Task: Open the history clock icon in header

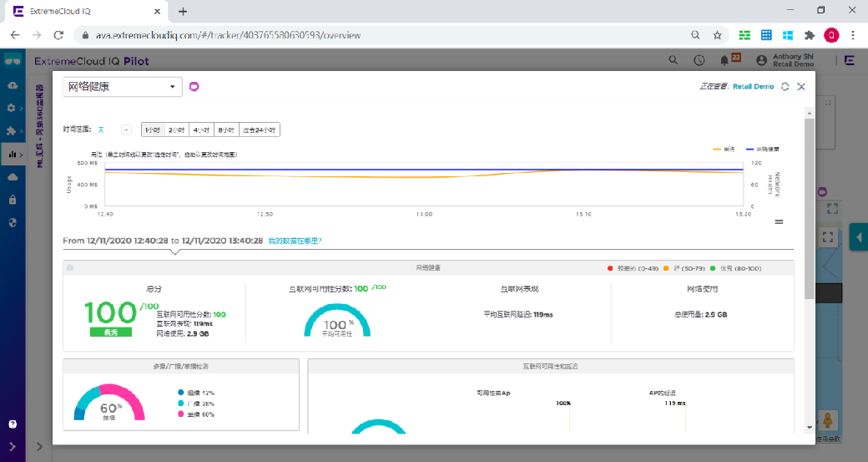Action: point(699,60)
